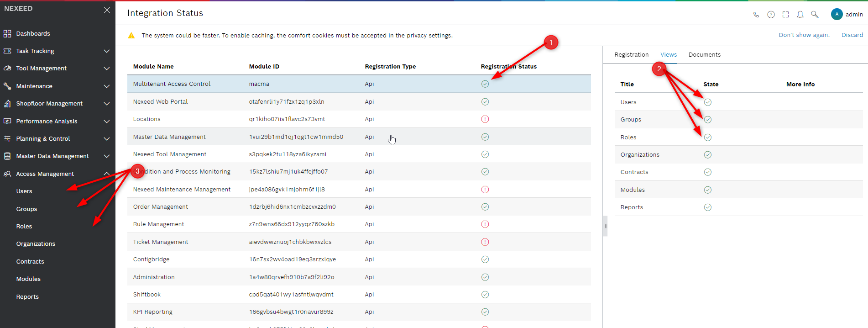Click error status icon for Ticket Management
868x328 pixels.
pyautogui.click(x=485, y=242)
